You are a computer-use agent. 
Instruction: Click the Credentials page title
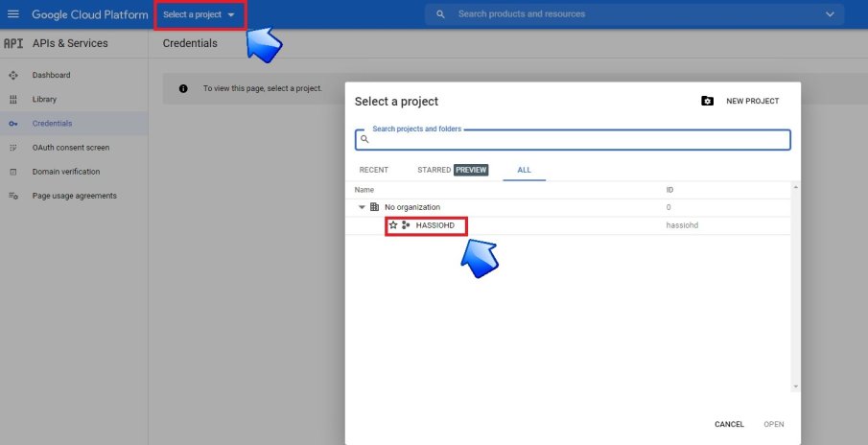click(x=190, y=43)
